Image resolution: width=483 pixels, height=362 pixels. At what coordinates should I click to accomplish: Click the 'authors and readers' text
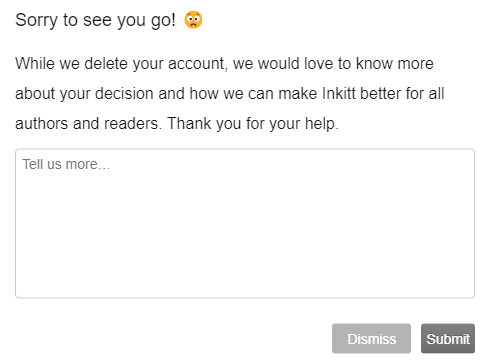(87, 123)
